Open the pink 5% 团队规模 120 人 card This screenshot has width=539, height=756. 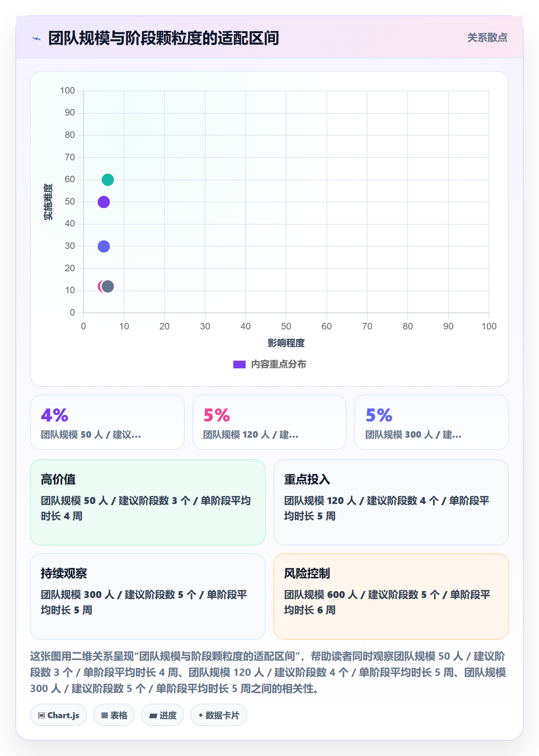[269, 422]
